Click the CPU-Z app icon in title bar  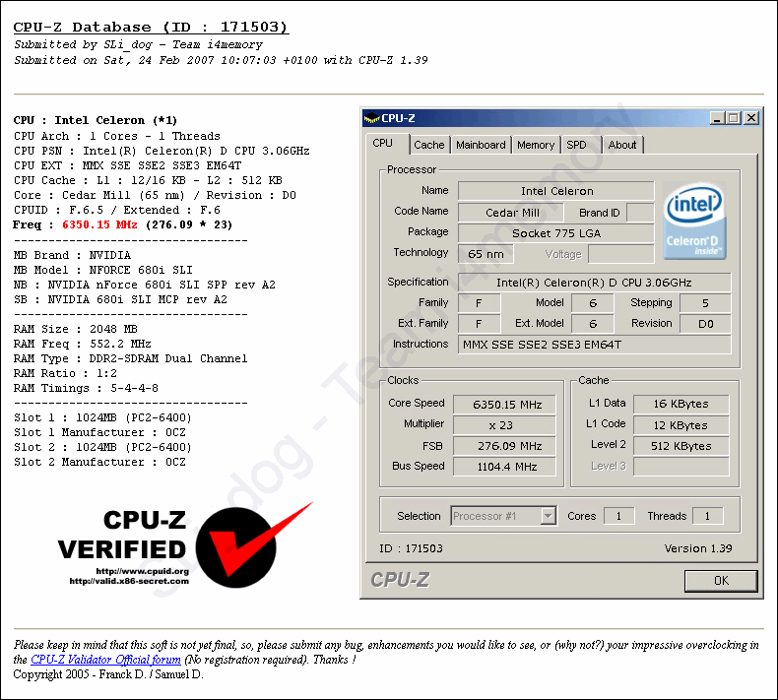pos(371,118)
